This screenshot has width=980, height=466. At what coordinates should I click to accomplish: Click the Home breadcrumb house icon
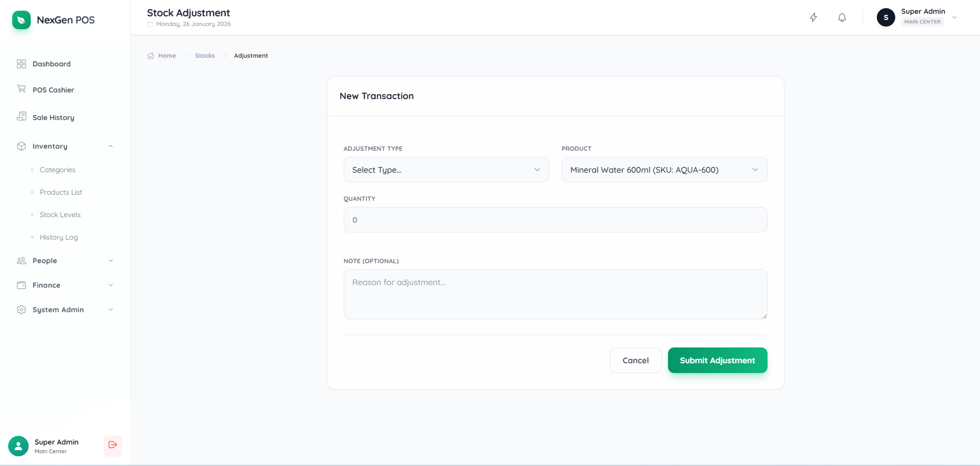(150, 55)
